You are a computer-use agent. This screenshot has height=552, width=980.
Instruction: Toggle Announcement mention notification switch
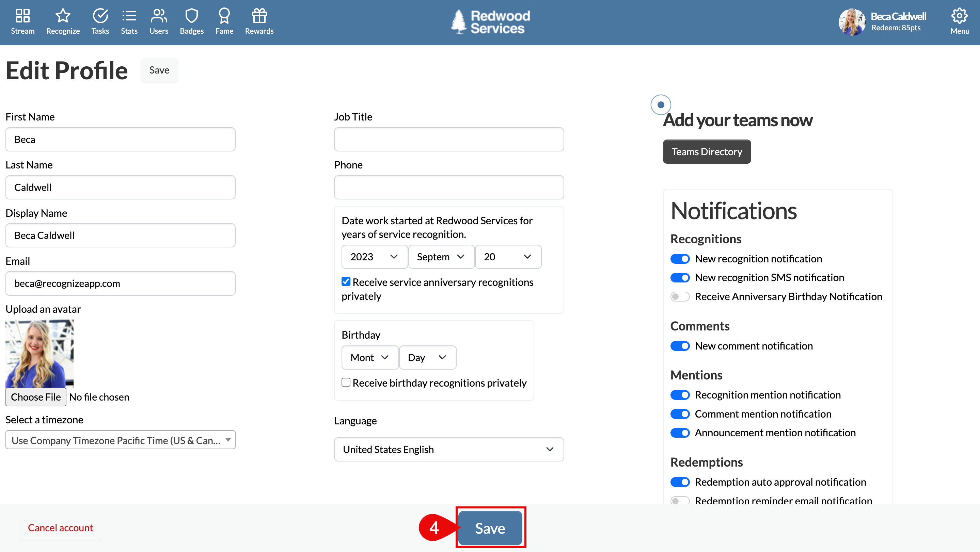coord(680,433)
